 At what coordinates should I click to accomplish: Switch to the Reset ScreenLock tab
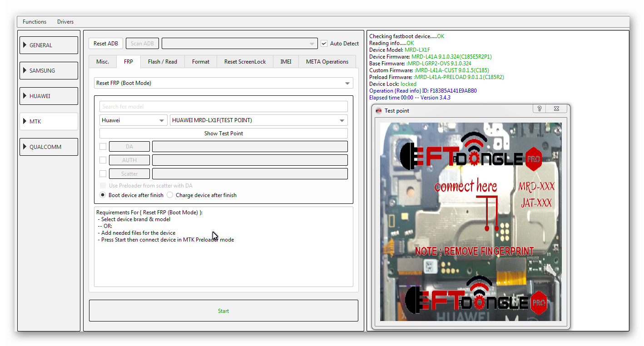(245, 62)
